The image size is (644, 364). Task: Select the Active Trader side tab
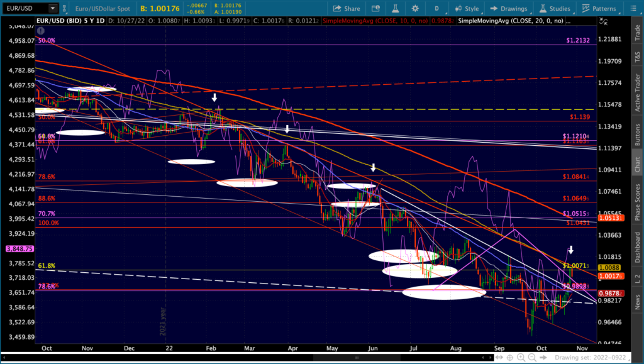click(638, 92)
